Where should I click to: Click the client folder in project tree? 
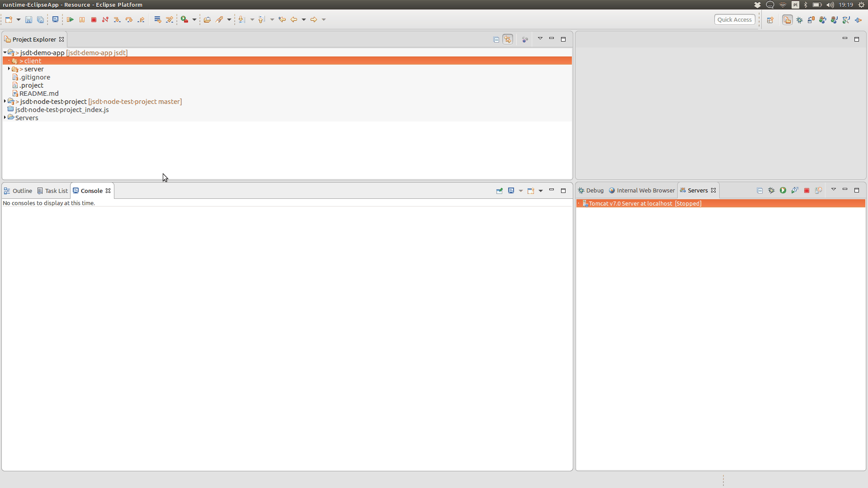point(33,60)
